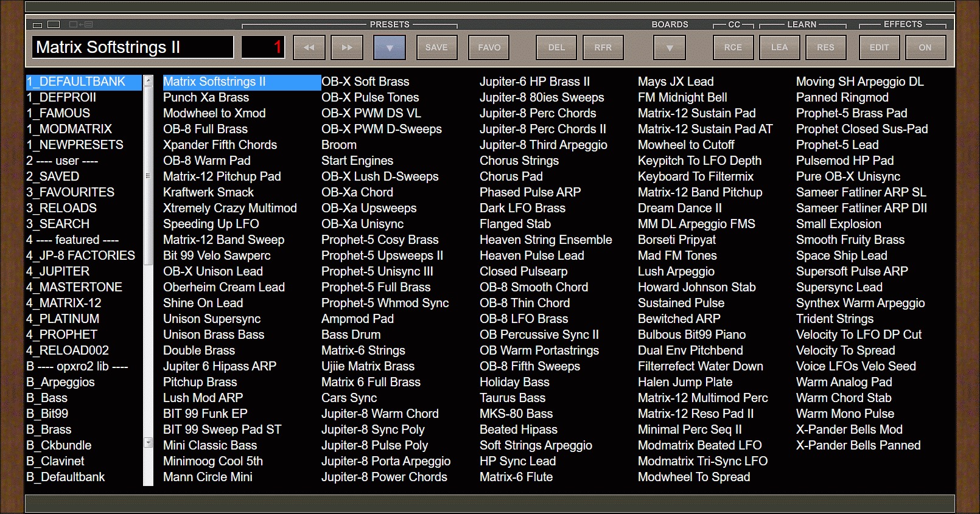Add preset to favourites with FAVO
This screenshot has width=980, height=514.
point(489,47)
